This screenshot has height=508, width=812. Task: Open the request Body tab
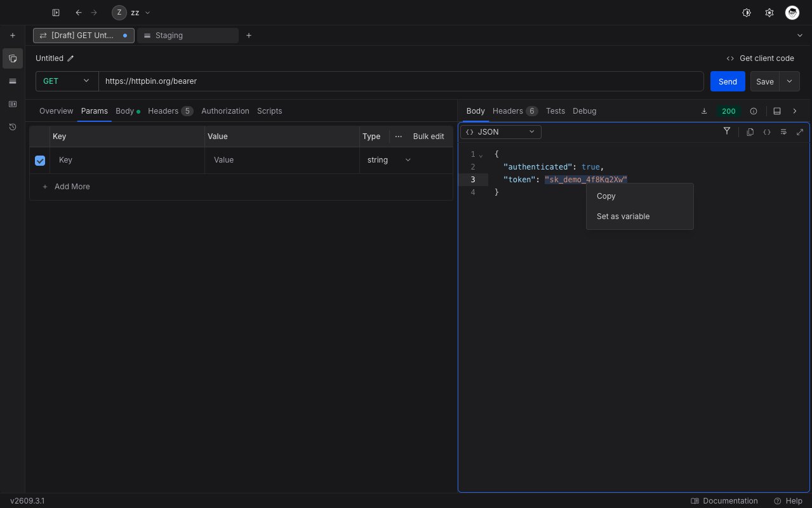pos(127,111)
